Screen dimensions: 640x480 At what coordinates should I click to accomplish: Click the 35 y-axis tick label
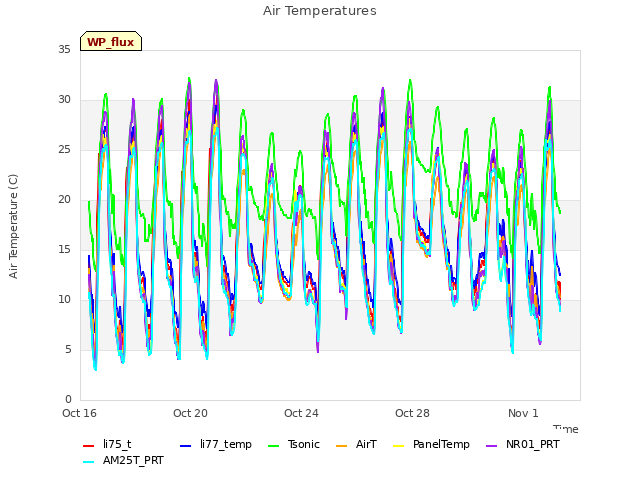(x=64, y=49)
